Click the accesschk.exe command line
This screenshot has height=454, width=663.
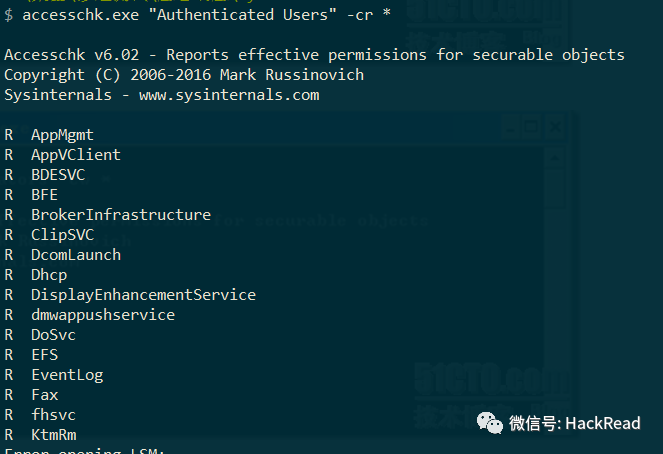coord(198,15)
